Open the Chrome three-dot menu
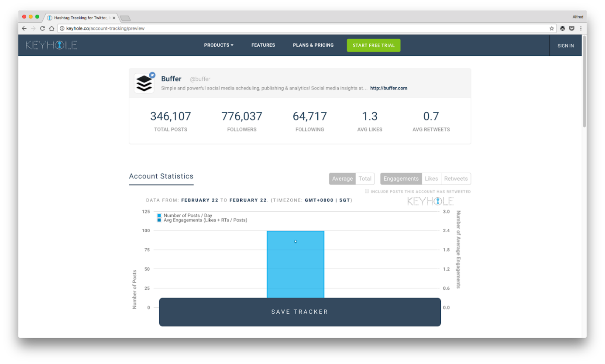This screenshot has width=605, height=364. (581, 28)
